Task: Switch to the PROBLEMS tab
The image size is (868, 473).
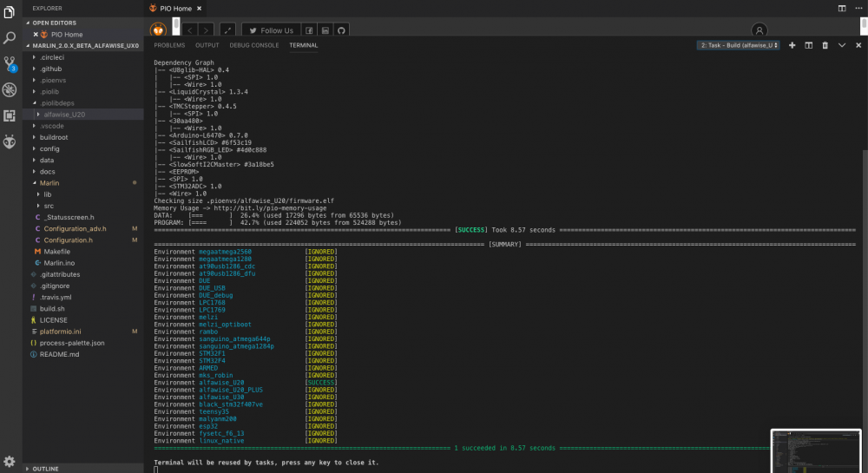Action: [x=169, y=45]
